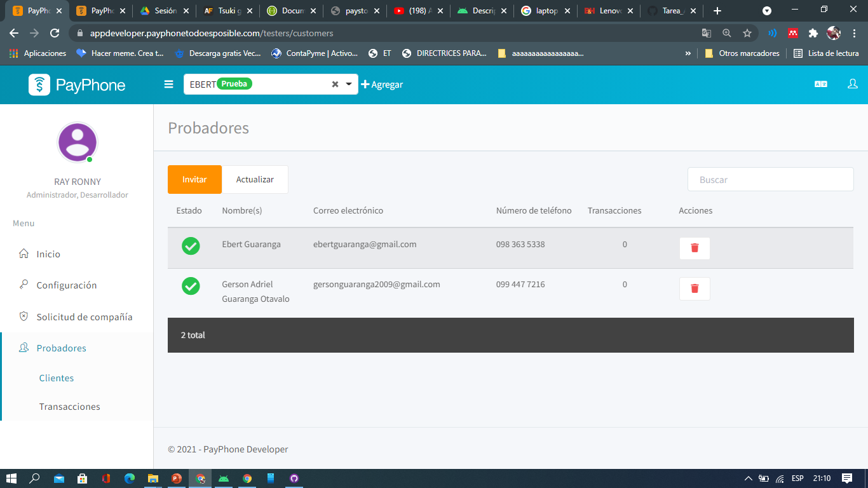Click the Actualizar button
Image resolution: width=868 pixels, height=488 pixels.
click(255, 179)
